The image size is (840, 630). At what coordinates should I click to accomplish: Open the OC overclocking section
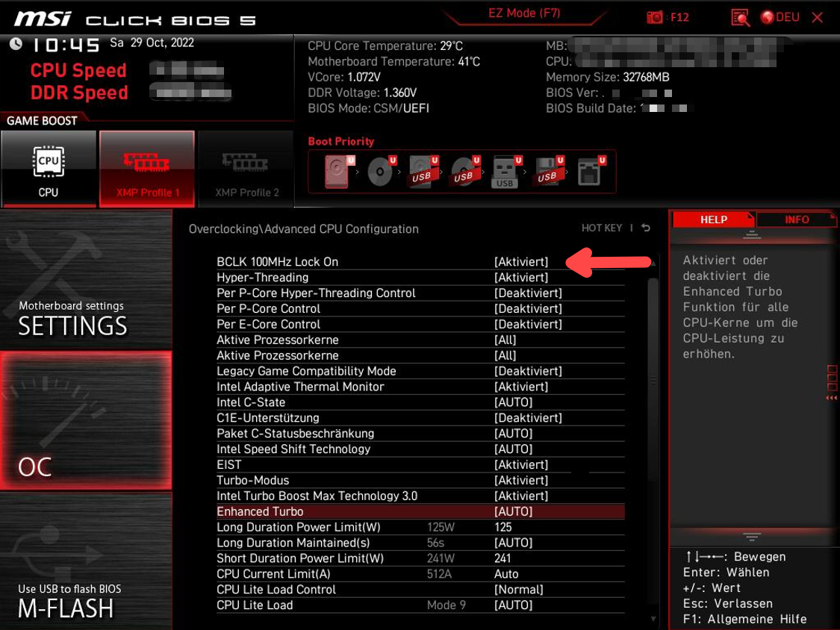click(86, 420)
